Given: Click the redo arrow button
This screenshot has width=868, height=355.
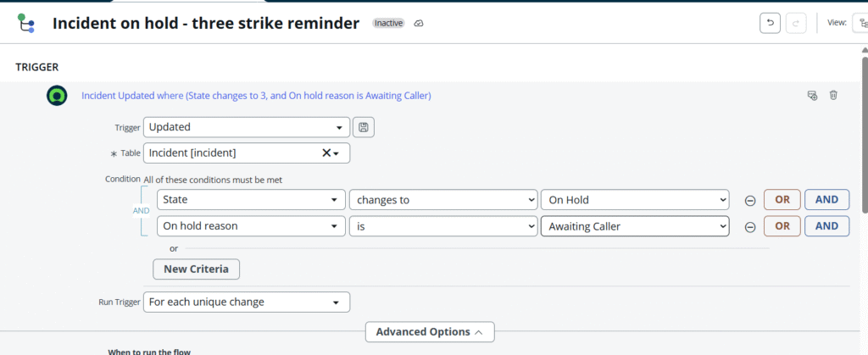Looking at the screenshot, I should click(x=796, y=23).
